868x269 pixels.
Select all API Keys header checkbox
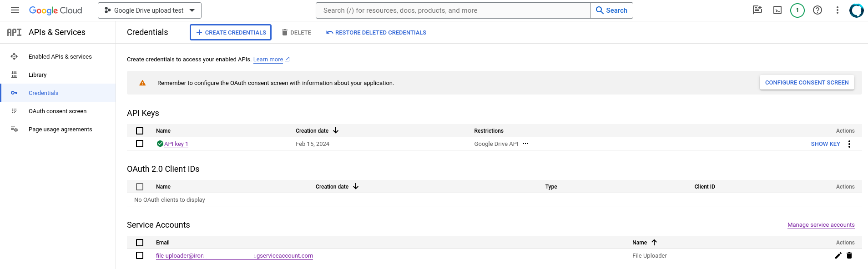click(140, 131)
